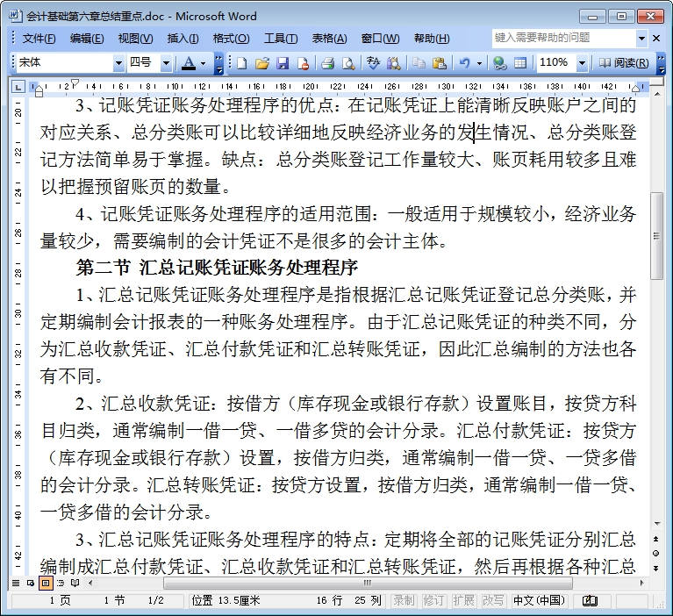Toggle 改写 overtype mode in the status bar
This screenshot has height=616, width=673.
[x=493, y=600]
